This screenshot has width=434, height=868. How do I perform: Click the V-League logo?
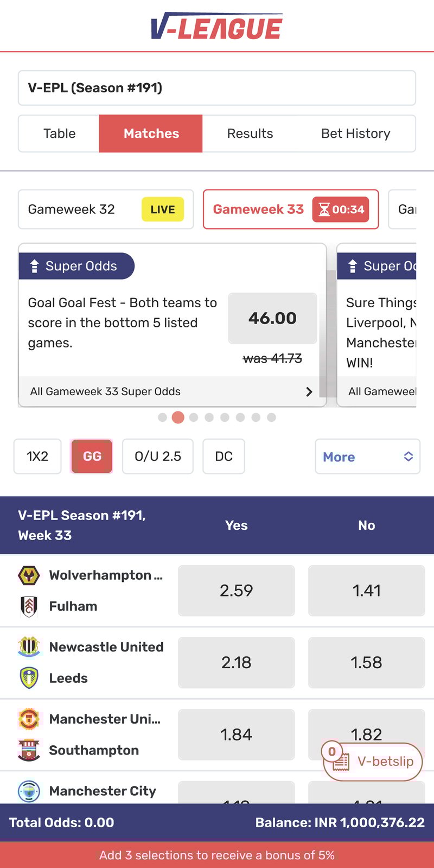216,27
